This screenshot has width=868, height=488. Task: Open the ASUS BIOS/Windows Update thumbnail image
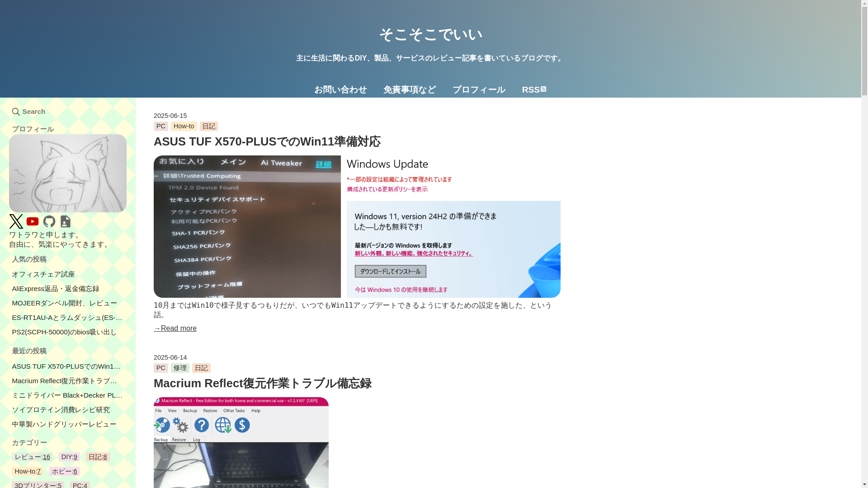pyautogui.click(x=357, y=226)
